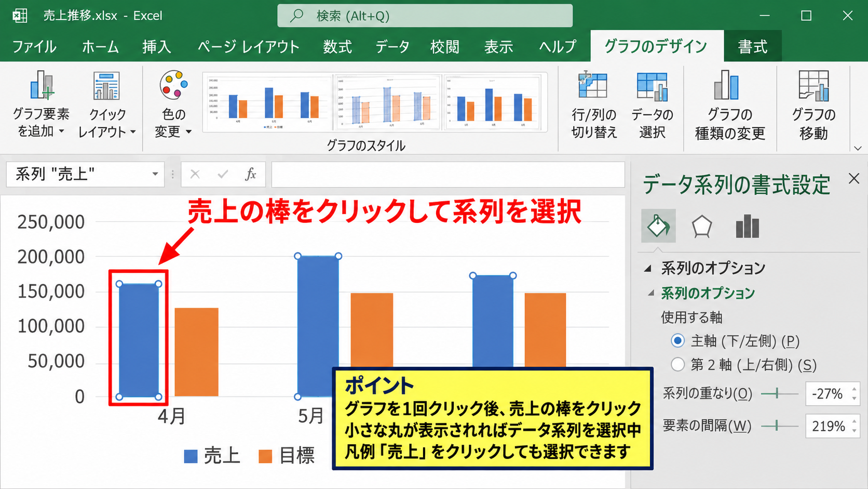This screenshot has height=489, width=868.
Task: Open 色の変更 palette
Action: (173, 104)
